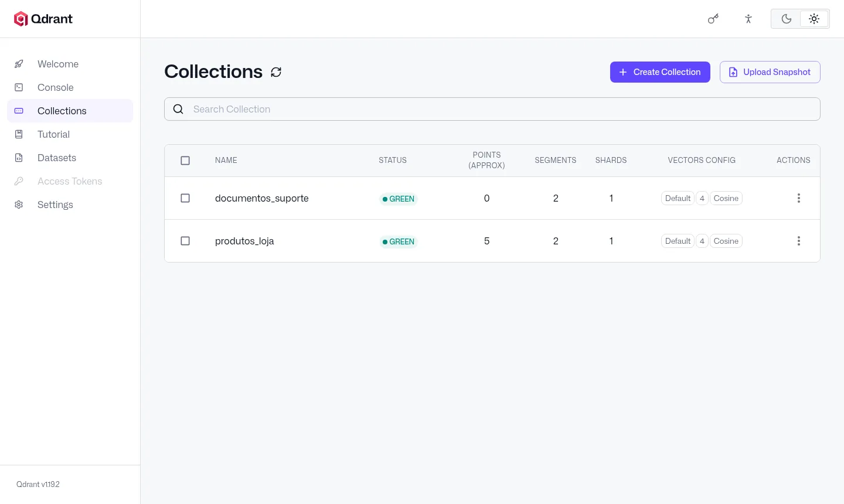
Task: Click the search magnifier icon
Action: (x=178, y=109)
